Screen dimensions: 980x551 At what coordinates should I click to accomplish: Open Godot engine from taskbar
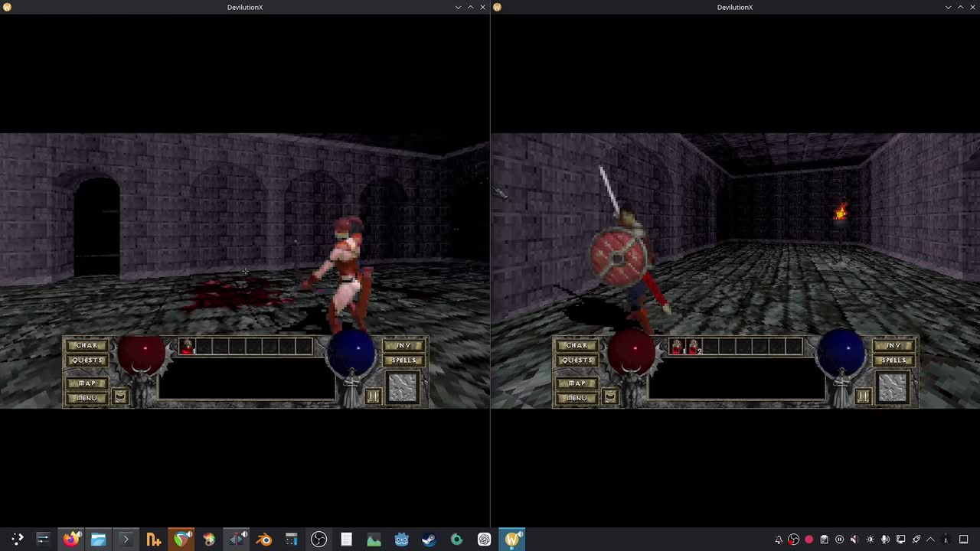coord(402,540)
